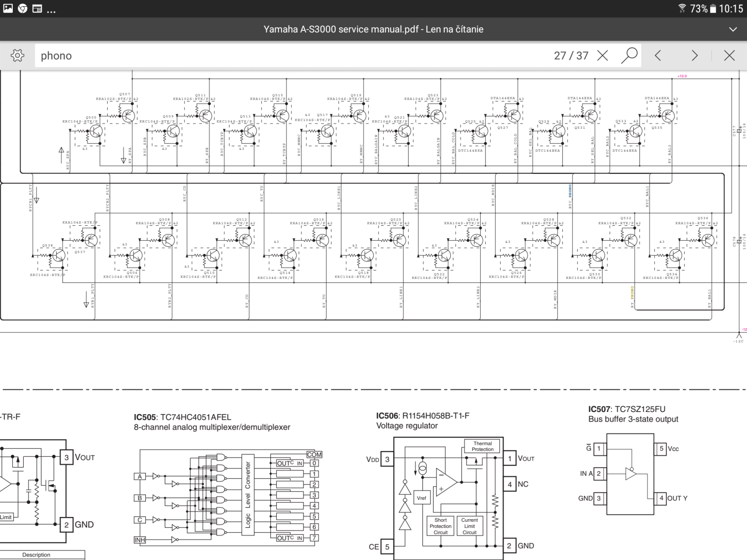This screenshot has width=747, height=560.
Task: Select the yellow highlighted PHONO label
Action: pyautogui.click(x=632, y=292)
